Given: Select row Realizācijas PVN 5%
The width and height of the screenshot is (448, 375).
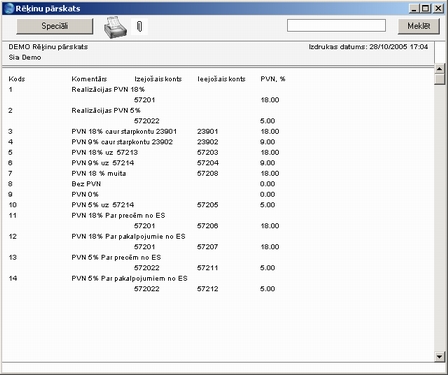Looking at the screenshot, I should pyautogui.click(x=106, y=110).
